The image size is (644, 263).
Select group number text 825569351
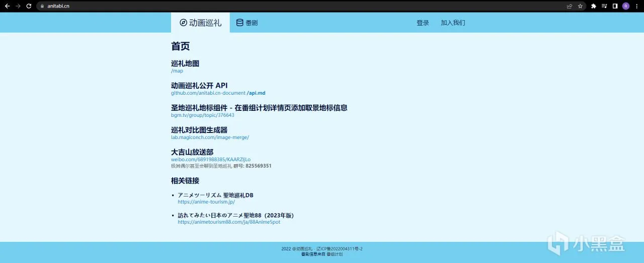click(x=259, y=166)
